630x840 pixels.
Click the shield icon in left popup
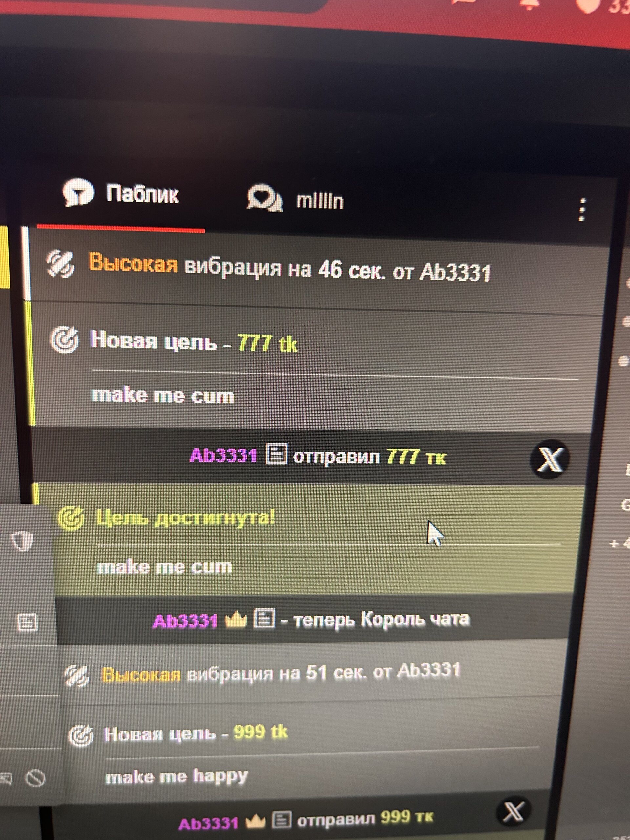point(23,540)
